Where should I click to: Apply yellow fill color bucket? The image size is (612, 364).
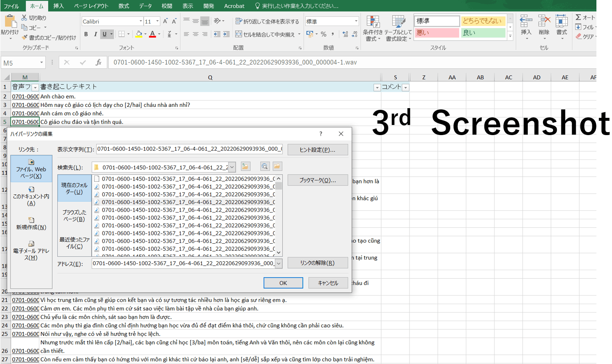[139, 34]
